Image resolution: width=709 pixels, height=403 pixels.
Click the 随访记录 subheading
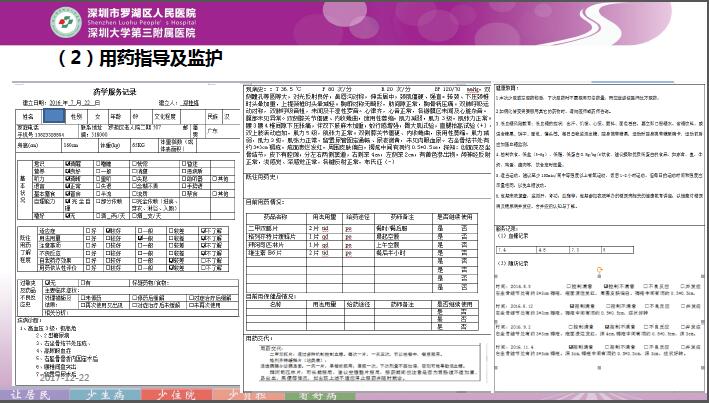click(x=512, y=263)
